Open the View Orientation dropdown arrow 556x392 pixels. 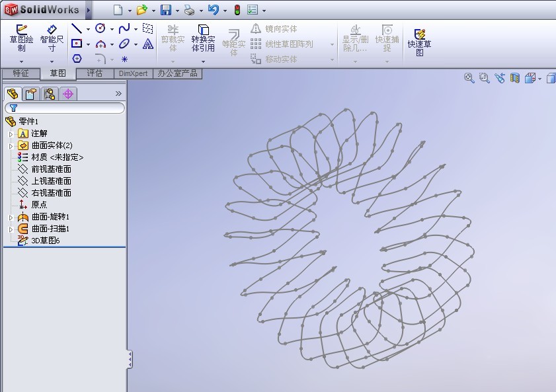(x=539, y=79)
